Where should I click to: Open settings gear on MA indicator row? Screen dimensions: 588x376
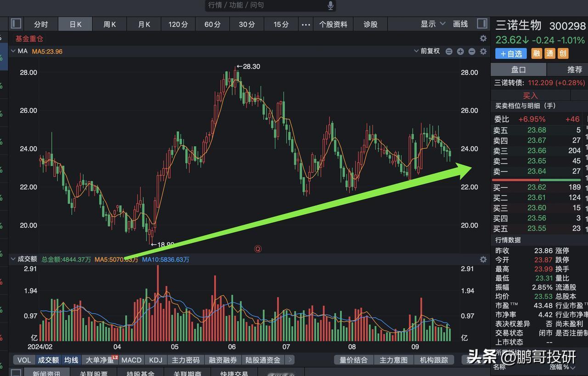tap(483, 51)
